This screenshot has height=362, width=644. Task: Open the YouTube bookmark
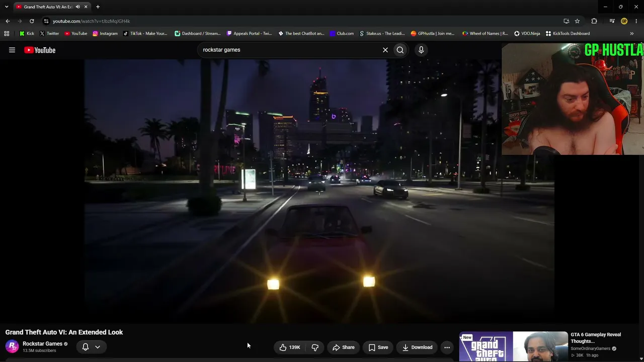tap(75, 34)
